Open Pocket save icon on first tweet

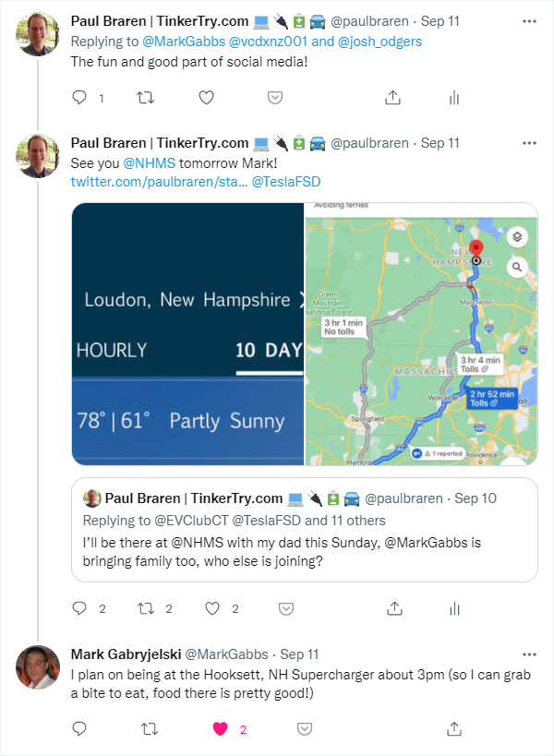point(275,98)
